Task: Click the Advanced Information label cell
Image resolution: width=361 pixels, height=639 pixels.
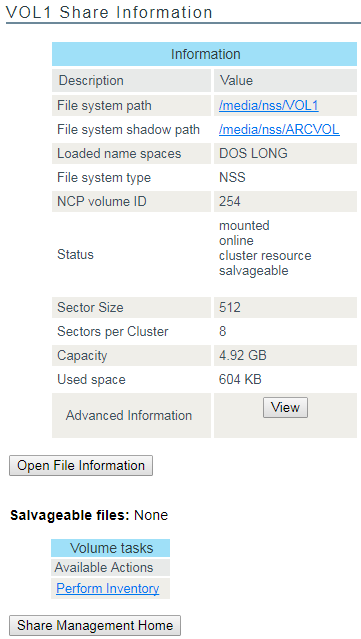Action: (131, 415)
